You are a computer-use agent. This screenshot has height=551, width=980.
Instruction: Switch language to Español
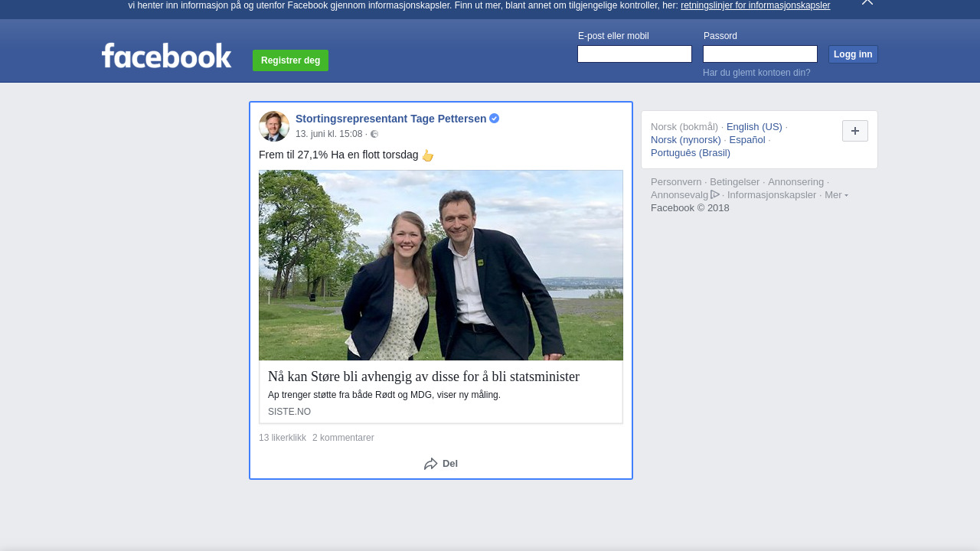coord(747,140)
